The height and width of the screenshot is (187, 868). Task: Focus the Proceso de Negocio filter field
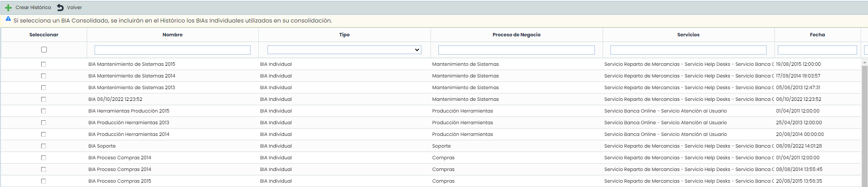tap(516, 50)
